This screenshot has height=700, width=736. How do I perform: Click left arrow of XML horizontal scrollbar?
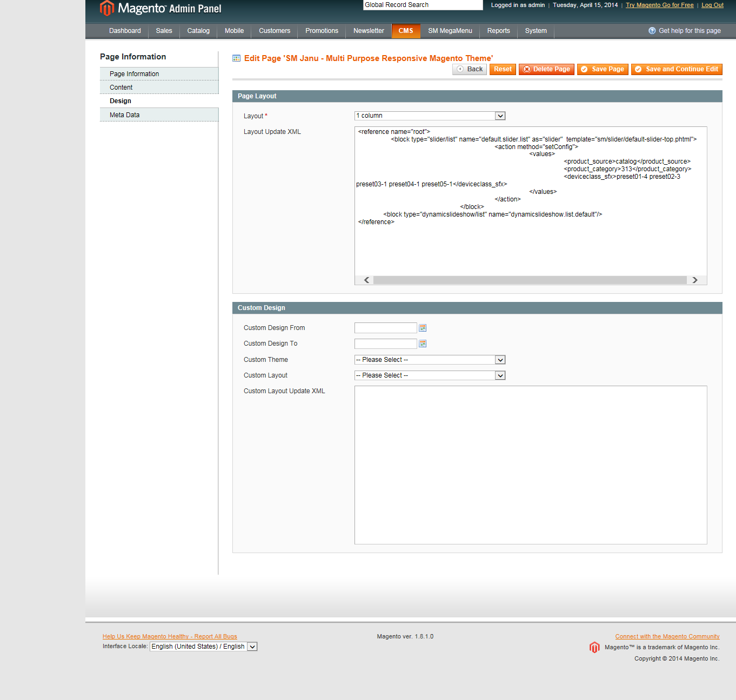tap(367, 280)
